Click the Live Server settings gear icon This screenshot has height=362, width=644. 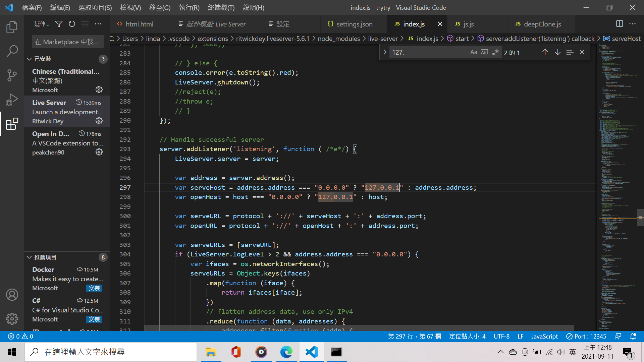click(99, 121)
